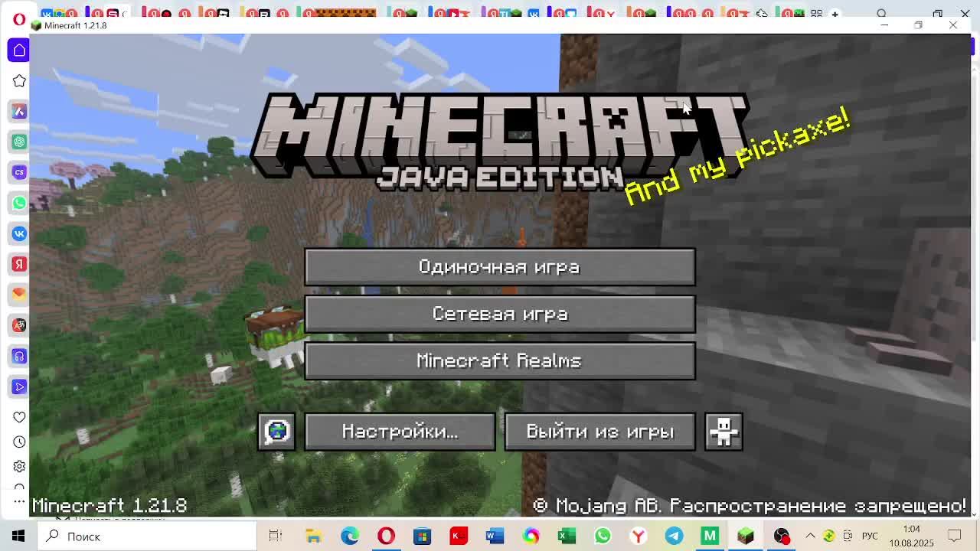The width and height of the screenshot is (980, 551).
Task: Open new tab with plus in Opera
Action: (x=835, y=14)
